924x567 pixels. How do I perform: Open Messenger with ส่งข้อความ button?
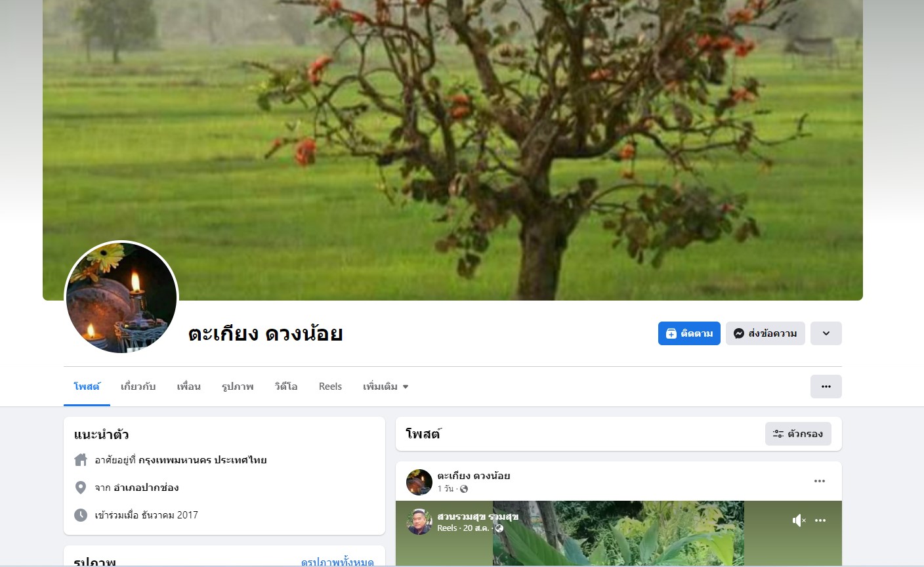pos(765,333)
